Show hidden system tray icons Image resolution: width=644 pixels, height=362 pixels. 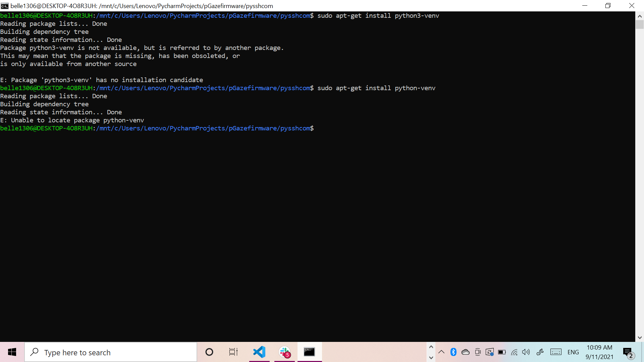(x=441, y=352)
